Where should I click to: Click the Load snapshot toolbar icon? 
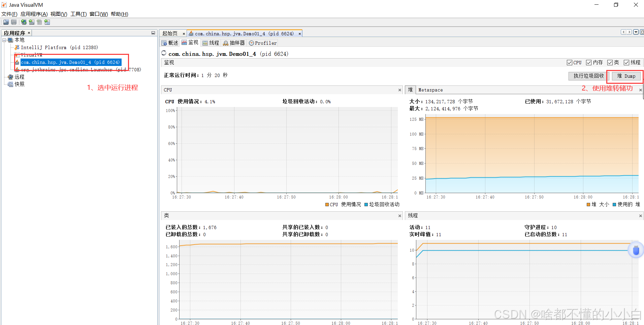[6, 22]
